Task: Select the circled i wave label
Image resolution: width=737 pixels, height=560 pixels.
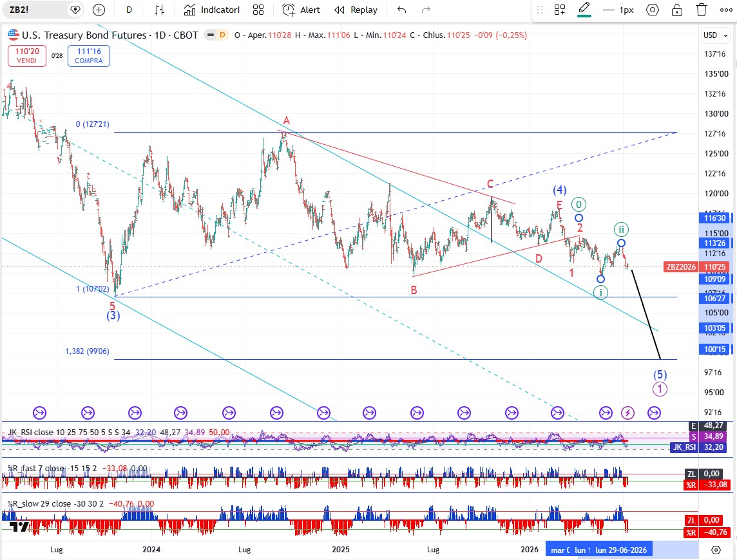Action: pyautogui.click(x=600, y=293)
